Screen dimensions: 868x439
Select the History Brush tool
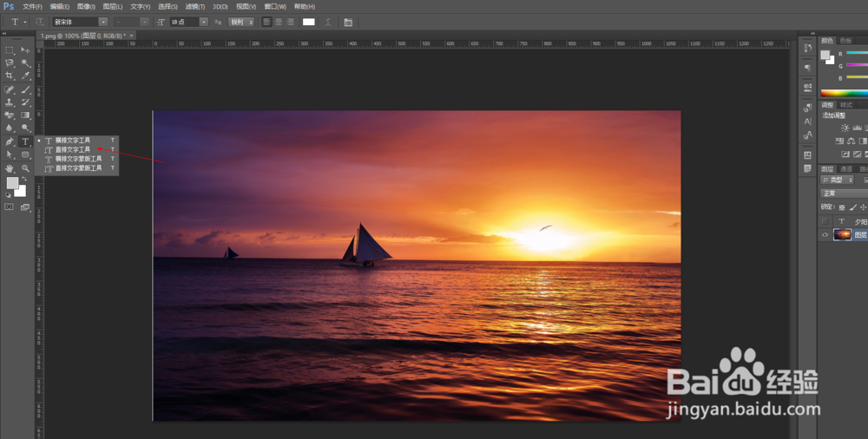[25, 102]
